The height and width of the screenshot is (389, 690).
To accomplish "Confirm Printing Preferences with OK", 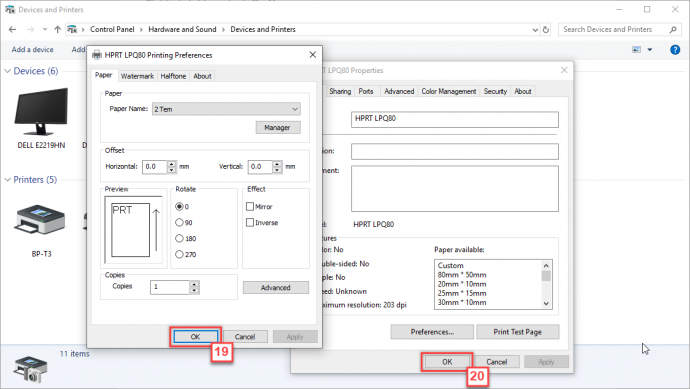I will point(195,337).
